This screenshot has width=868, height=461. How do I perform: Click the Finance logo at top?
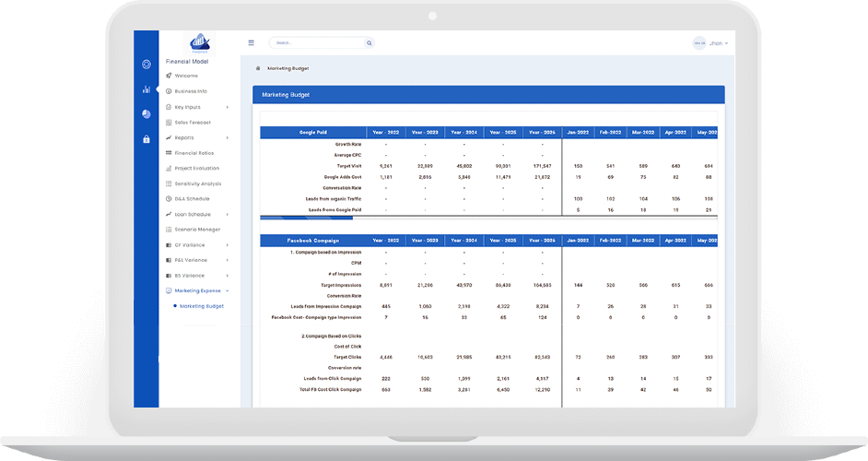pyautogui.click(x=199, y=43)
